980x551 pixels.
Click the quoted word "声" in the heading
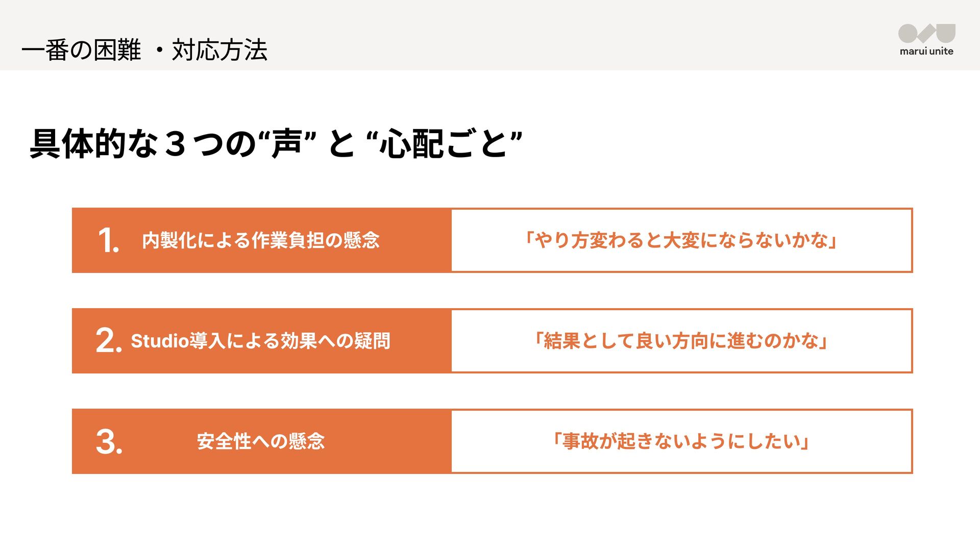(x=287, y=144)
